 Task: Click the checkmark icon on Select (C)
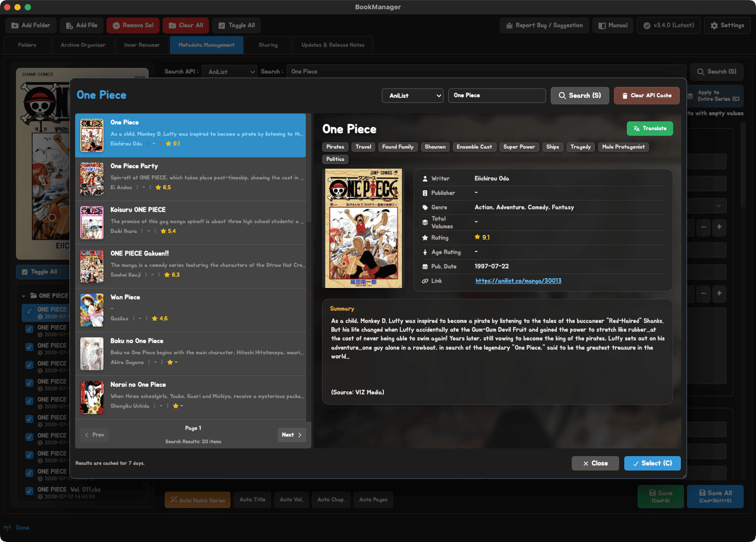pyautogui.click(x=636, y=463)
